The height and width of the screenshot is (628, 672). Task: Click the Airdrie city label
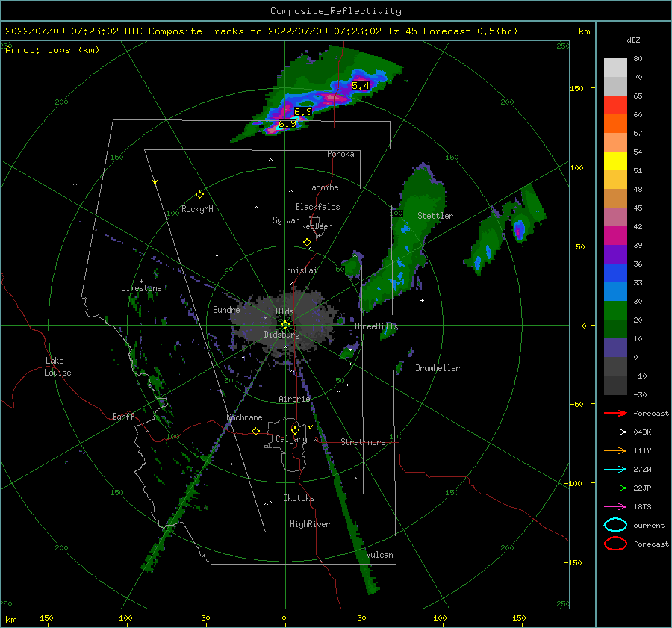click(x=294, y=399)
